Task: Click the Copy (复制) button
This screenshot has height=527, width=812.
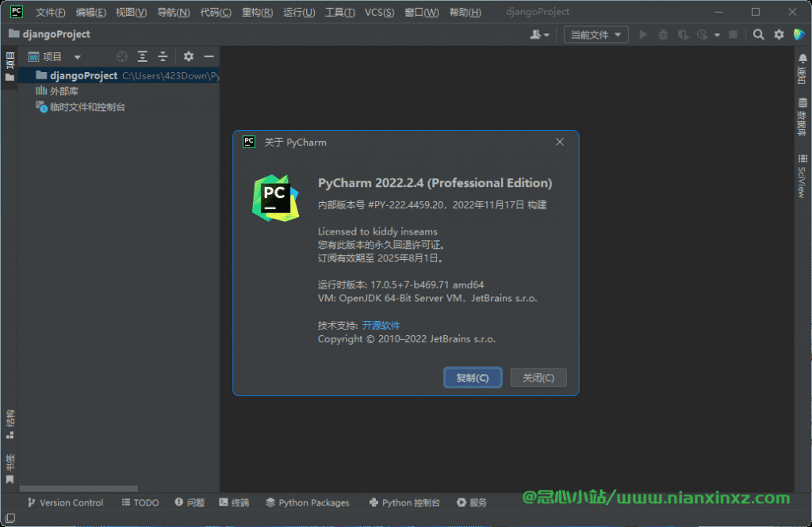Action: [x=473, y=377]
